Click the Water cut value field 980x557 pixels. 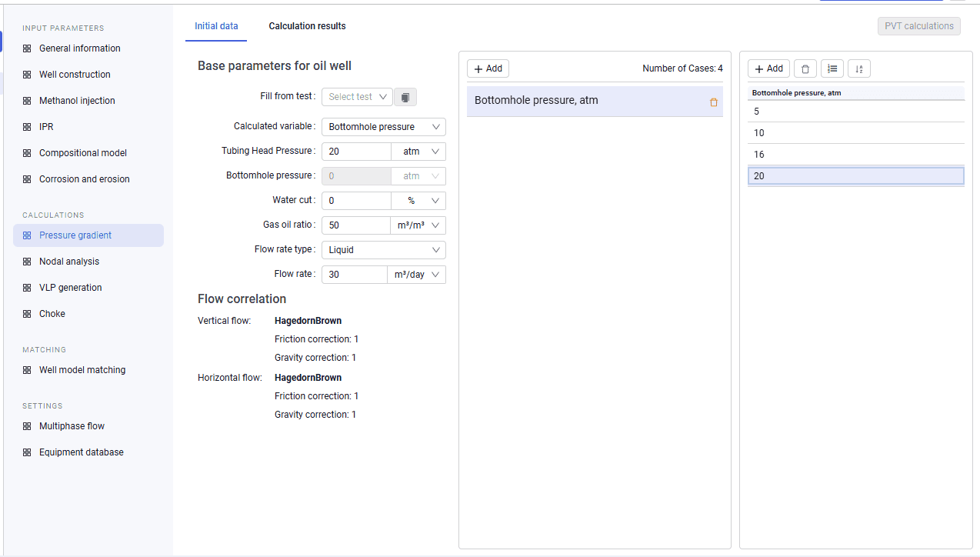point(356,201)
